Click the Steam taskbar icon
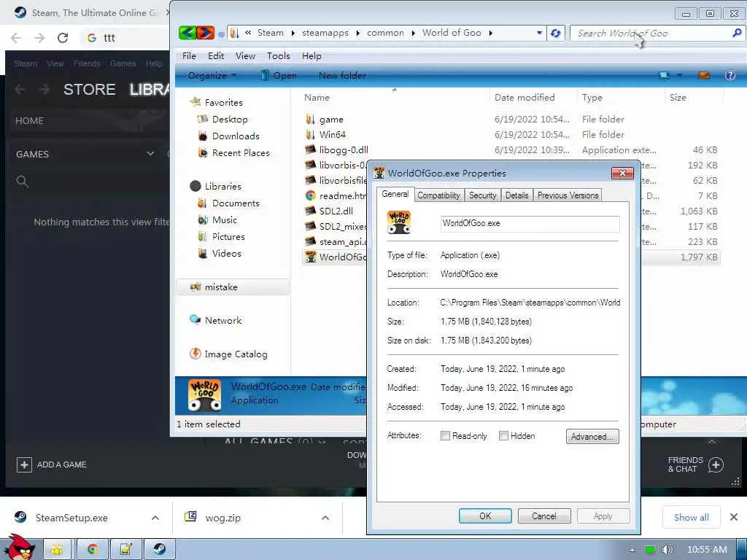The width and height of the screenshot is (747, 560). click(160, 549)
